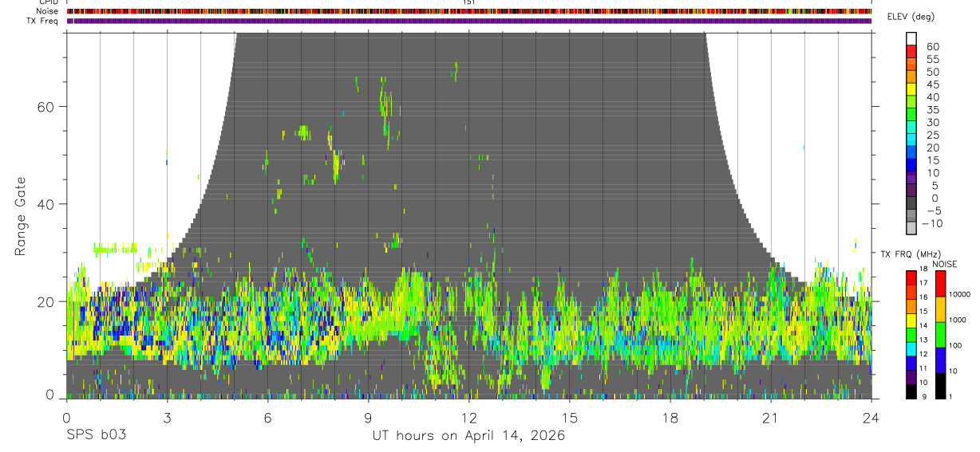This screenshot has height=452, width=980.
Task: Click the yellow segment of the ELEV color bar
Action: coord(911,89)
